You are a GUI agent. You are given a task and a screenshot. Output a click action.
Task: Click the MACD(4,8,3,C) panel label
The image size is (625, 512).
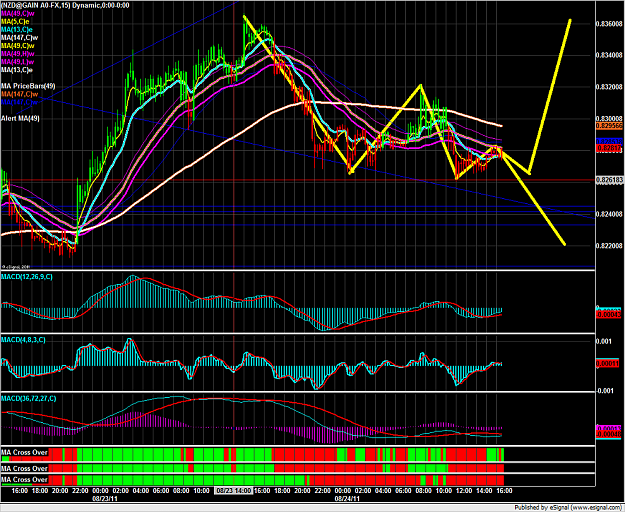(23, 340)
